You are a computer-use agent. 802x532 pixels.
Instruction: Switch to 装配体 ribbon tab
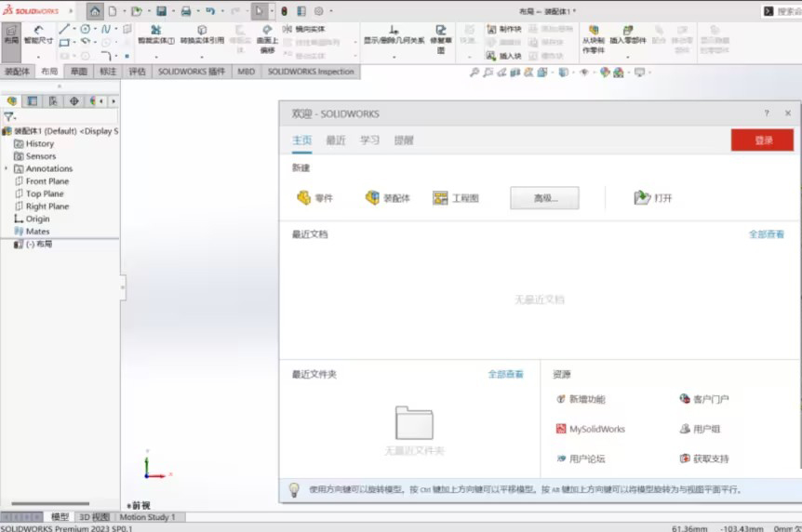tap(17, 72)
